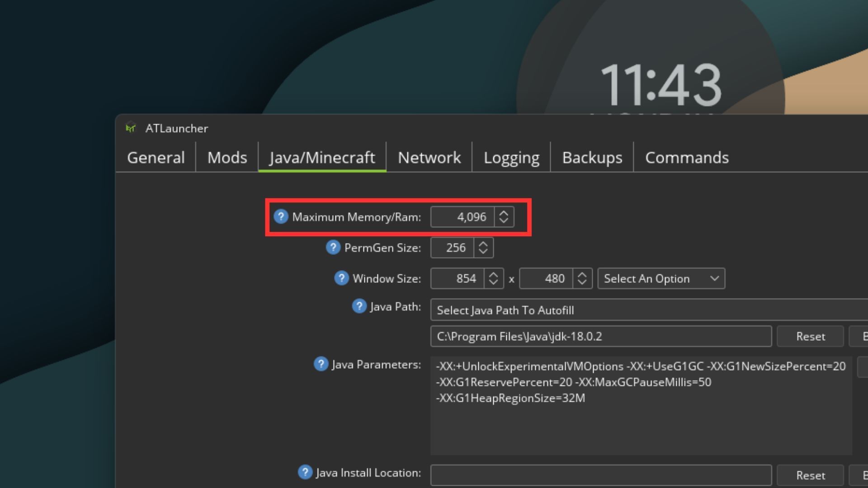Click the help icon next to PermGen Size
868x488 pixels.
coord(333,247)
